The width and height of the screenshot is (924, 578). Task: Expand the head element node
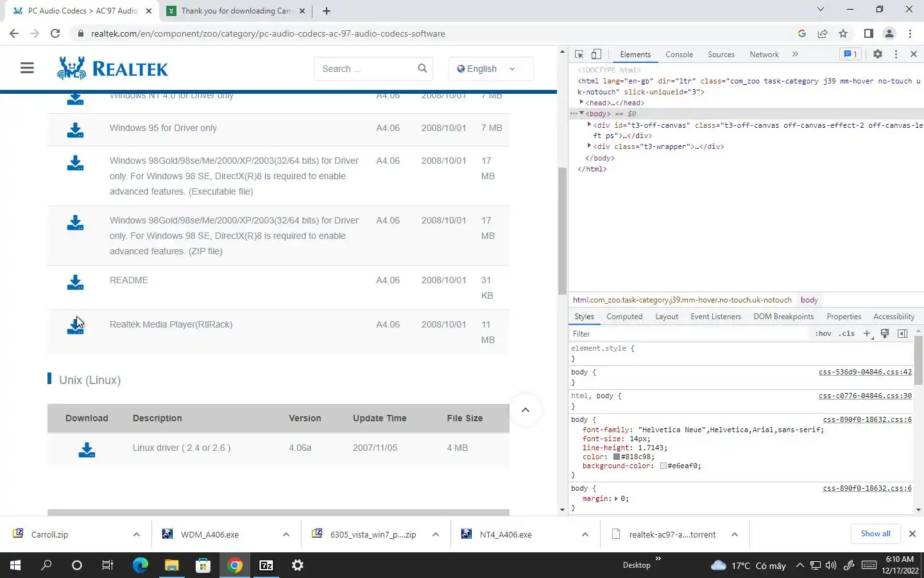pos(581,102)
